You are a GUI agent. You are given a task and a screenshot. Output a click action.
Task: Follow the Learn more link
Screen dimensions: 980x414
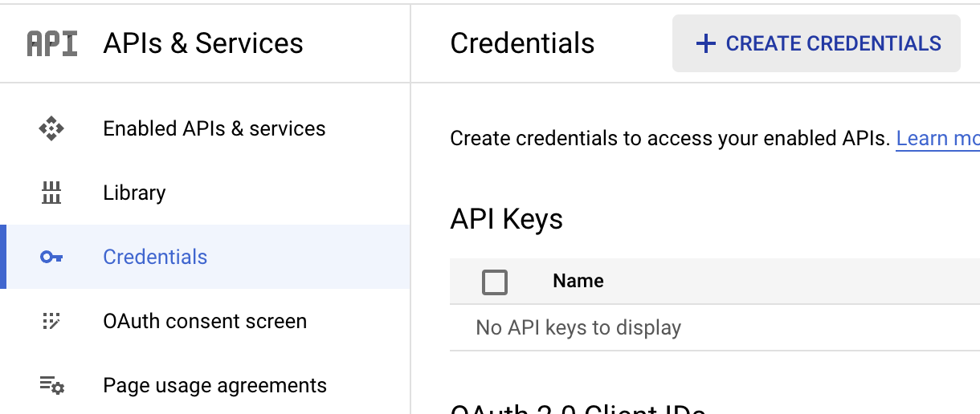pyautogui.click(x=937, y=139)
